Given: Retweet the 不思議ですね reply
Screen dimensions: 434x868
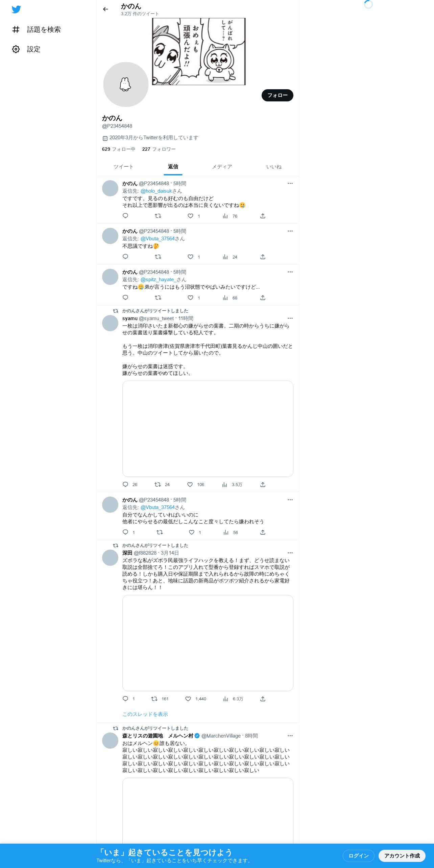Looking at the screenshot, I should (x=158, y=257).
